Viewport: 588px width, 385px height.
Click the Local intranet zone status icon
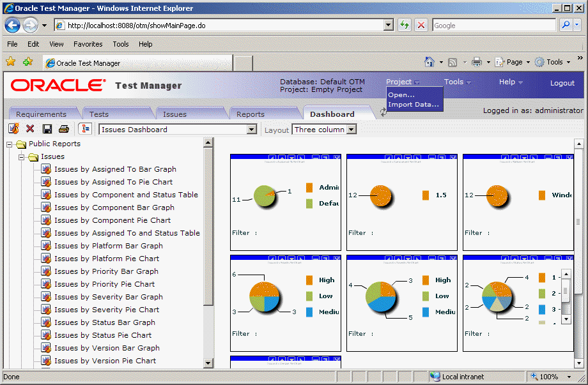click(435, 377)
